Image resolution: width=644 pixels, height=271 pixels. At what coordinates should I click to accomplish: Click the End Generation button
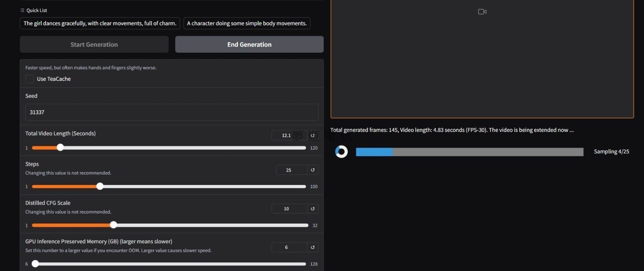(x=249, y=45)
